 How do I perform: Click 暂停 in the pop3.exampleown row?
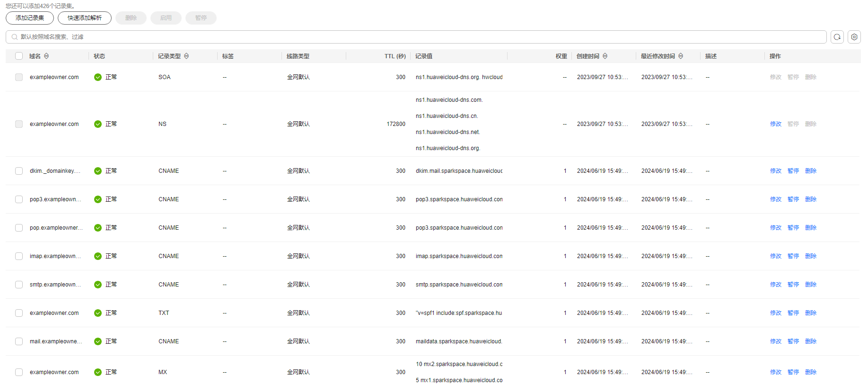click(x=793, y=199)
